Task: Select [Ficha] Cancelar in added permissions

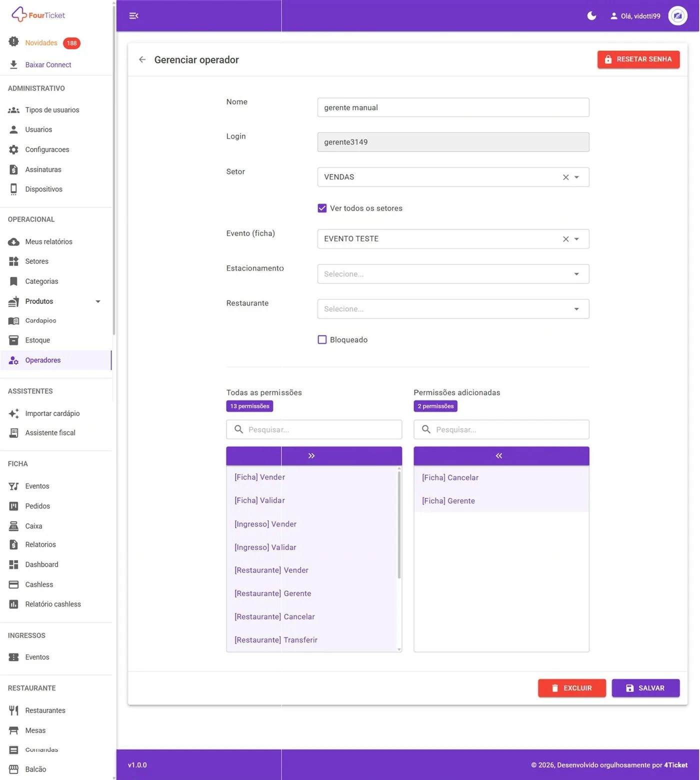Action: click(x=501, y=477)
